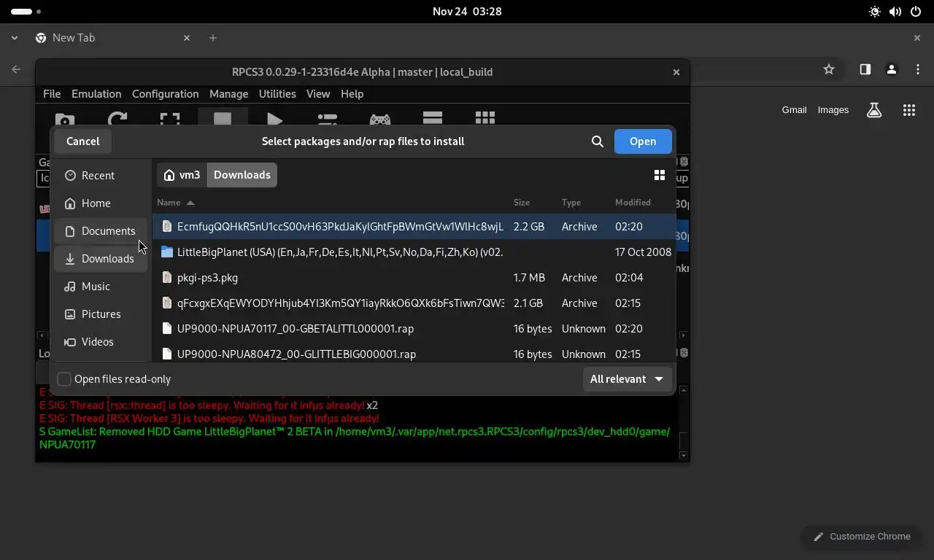The image size is (934, 560).
Task: Click the search icon in the file dialog
Action: click(598, 141)
